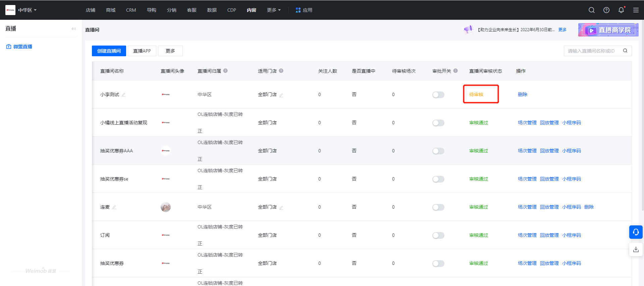
Task: Click help icon beside 直播间归属 header
Action: (225, 71)
